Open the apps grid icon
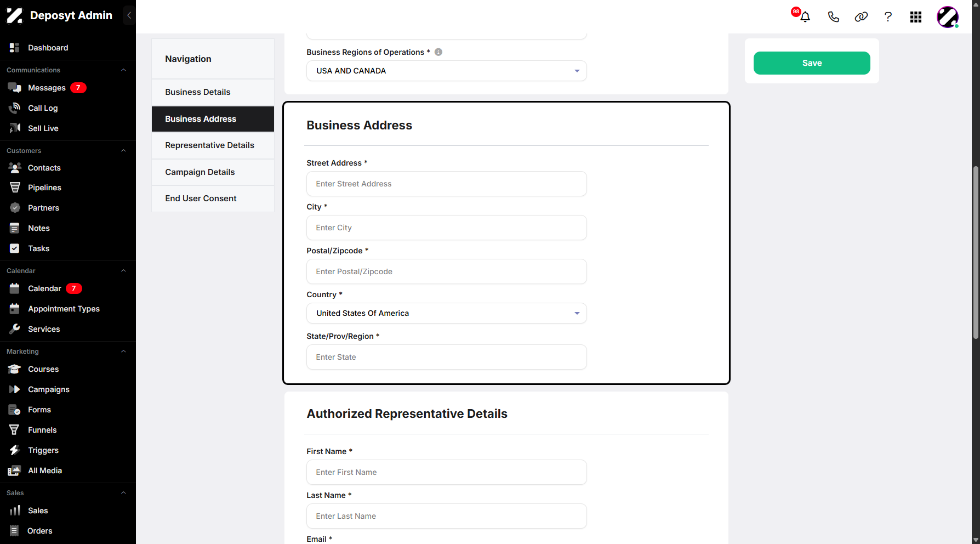Viewport: 980px width, 544px height. tap(916, 17)
